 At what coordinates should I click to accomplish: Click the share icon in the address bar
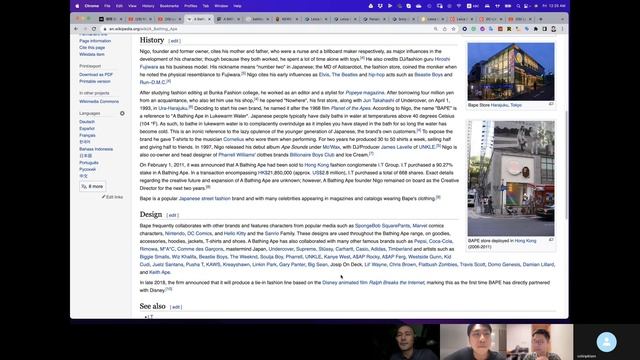(x=444, y=29)
